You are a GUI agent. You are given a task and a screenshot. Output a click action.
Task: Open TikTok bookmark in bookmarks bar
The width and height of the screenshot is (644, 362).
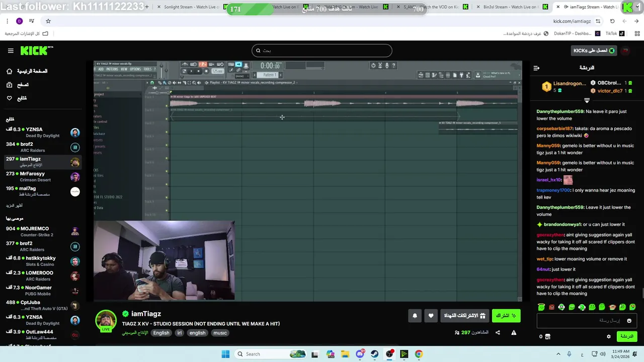(x=615, y=34)
